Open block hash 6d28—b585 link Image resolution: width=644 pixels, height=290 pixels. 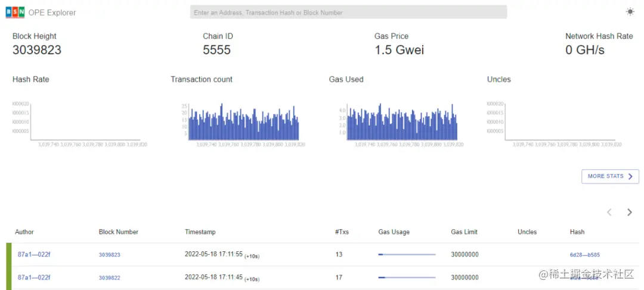[585, 255]
